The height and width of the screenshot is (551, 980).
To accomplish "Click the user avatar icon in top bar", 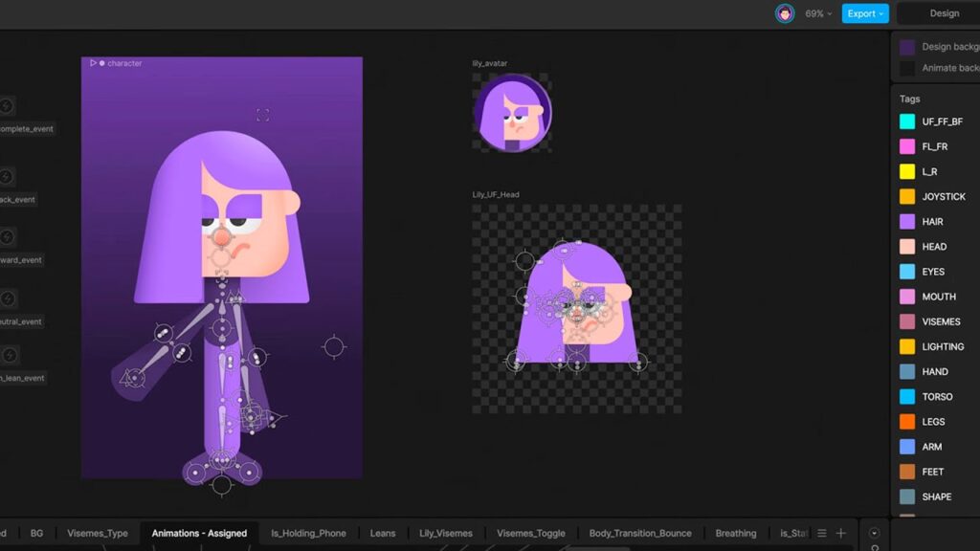I will tap(785, 13).
